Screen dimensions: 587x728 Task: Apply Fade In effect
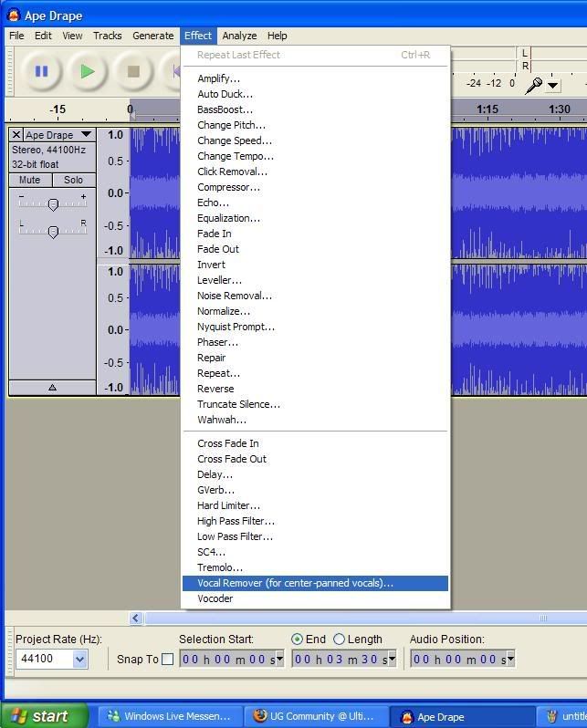tap(315, 234)
